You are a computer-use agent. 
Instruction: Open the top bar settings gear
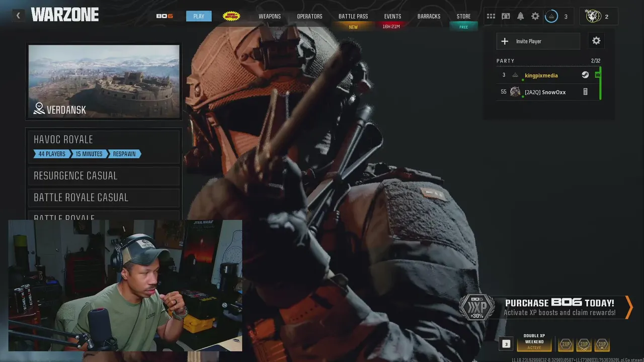[x=535, y=16]
